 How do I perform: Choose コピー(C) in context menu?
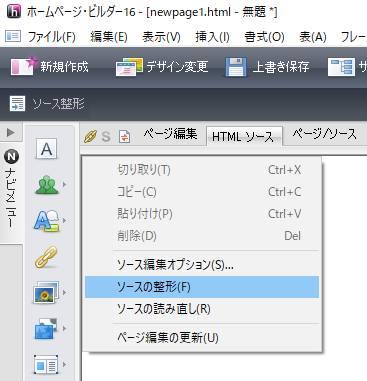coord(202,192)
